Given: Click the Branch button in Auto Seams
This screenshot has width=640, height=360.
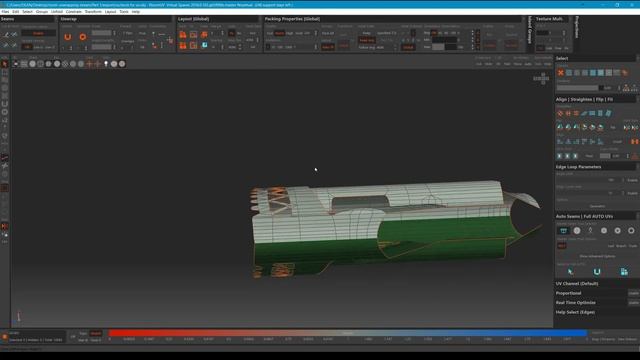Looking at the screenshot, I should coord(621,246).
